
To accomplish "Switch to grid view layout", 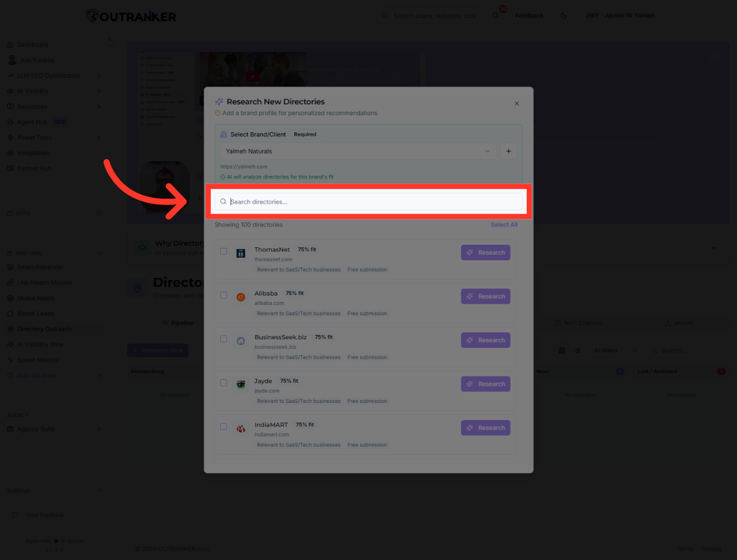I will (x=561, y=350).
